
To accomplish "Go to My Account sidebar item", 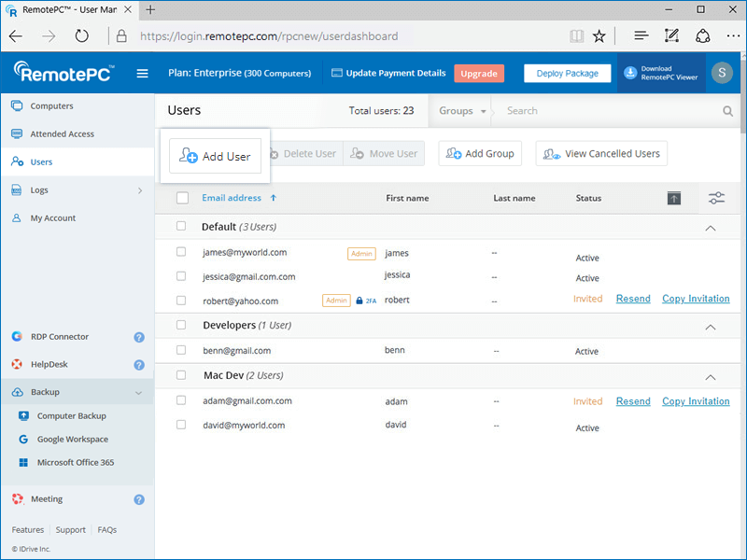I will (53, 218).
